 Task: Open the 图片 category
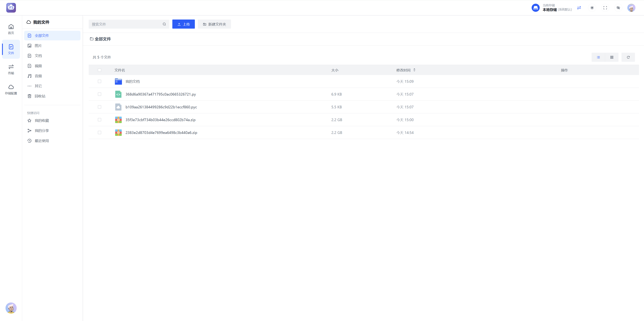tap(38, 46)
